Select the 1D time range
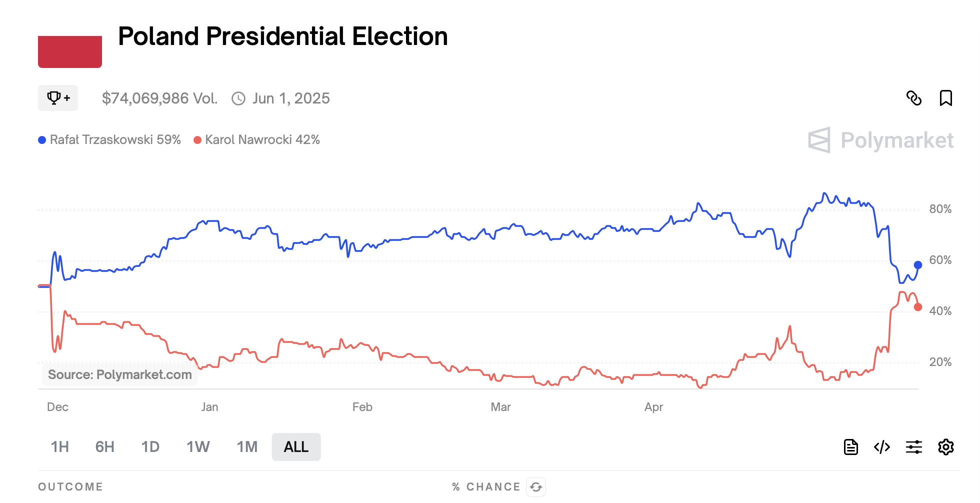The height and width of the screenshot is (503, 980). 150,446
